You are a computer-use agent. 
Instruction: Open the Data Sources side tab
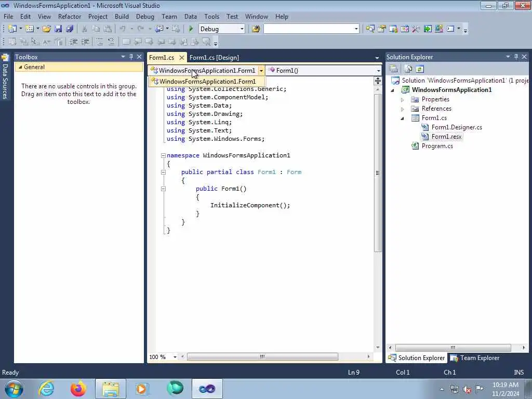pyautogui.click(x=5, y=77)
